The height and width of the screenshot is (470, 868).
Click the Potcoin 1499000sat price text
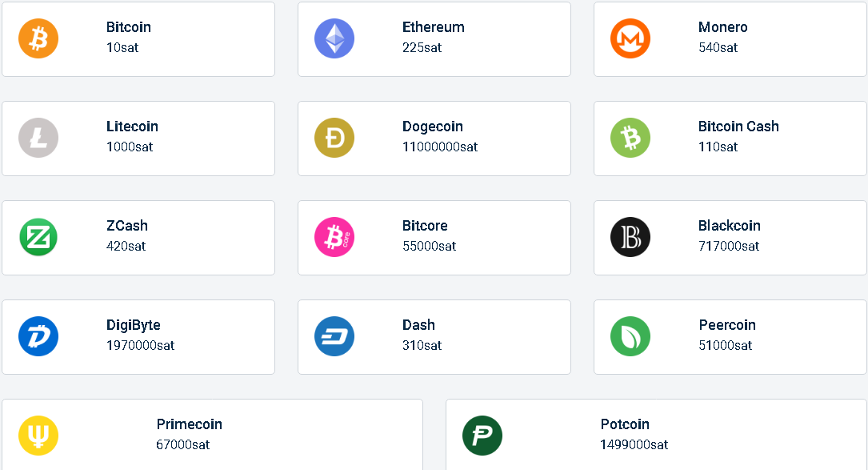(634, 445)
